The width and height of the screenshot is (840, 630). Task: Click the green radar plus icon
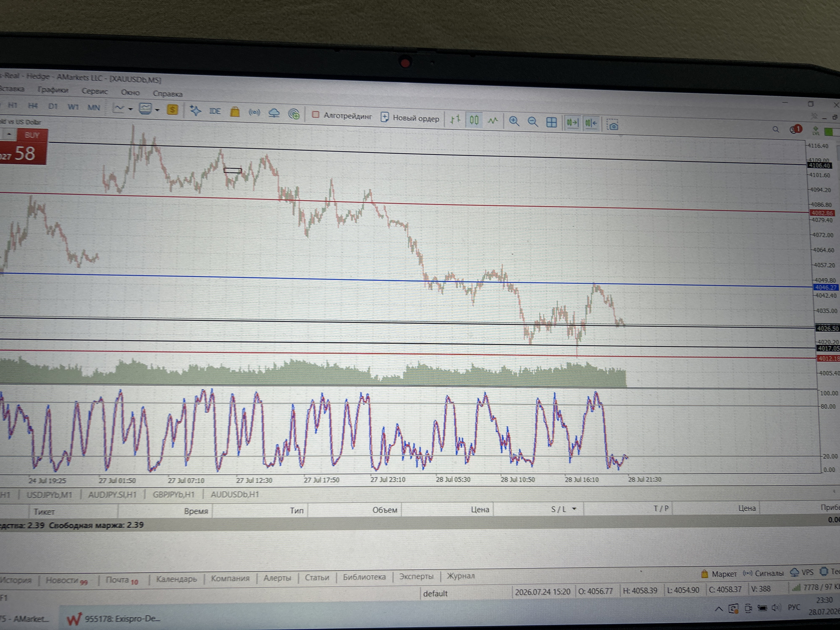(x=294, y=114)
